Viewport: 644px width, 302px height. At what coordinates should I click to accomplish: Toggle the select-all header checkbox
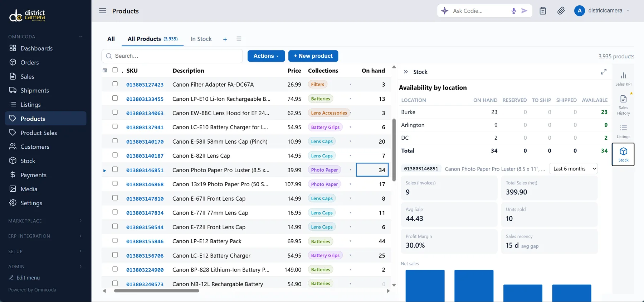coord(115,70)
